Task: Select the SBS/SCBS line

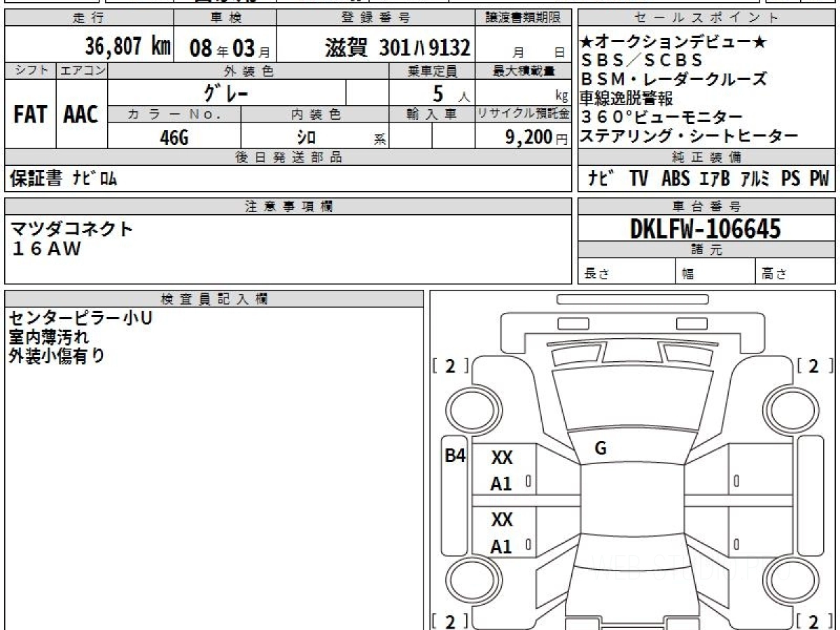Action: 641,61
